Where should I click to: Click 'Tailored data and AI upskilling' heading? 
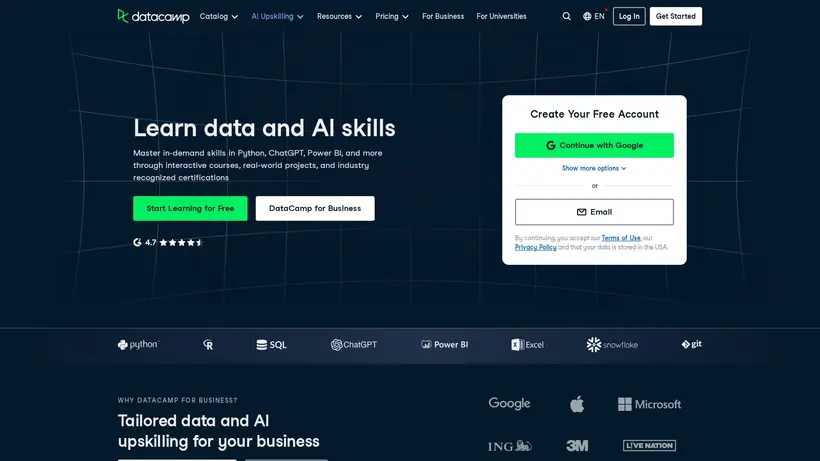[219, 431]
